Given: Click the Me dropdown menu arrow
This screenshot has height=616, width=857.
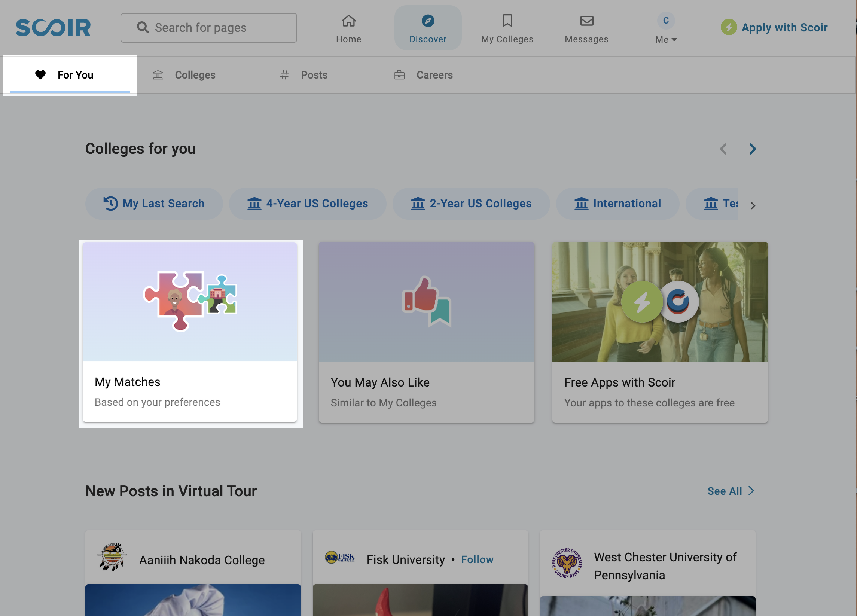Looking at the screenshot, I should pos(674,39).
